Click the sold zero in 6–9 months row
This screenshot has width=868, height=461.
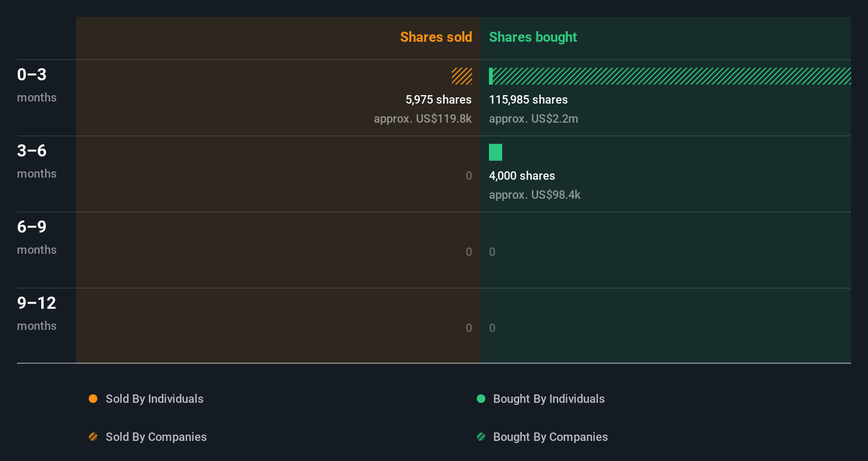469,252
